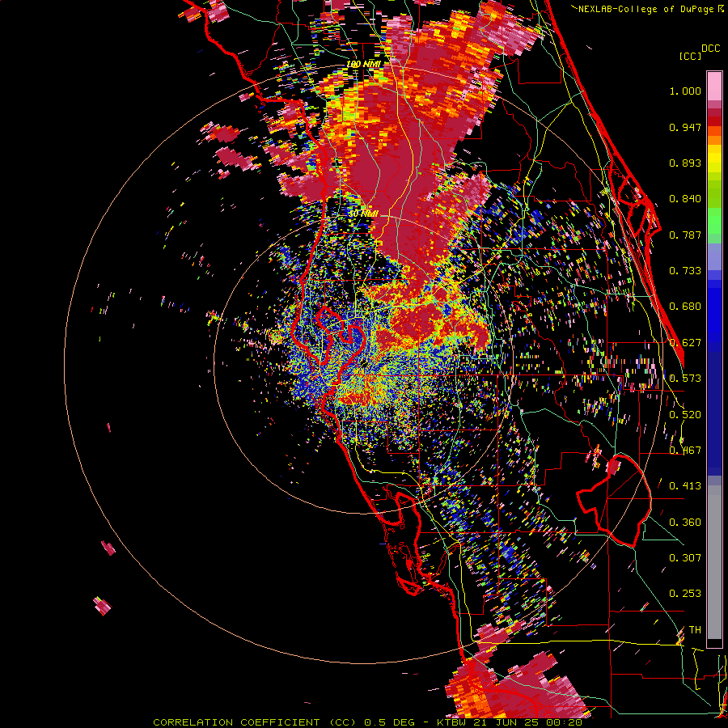
Task: Select the 0.520 scale value
Action: pyautogui.click(x=685, y=415)
